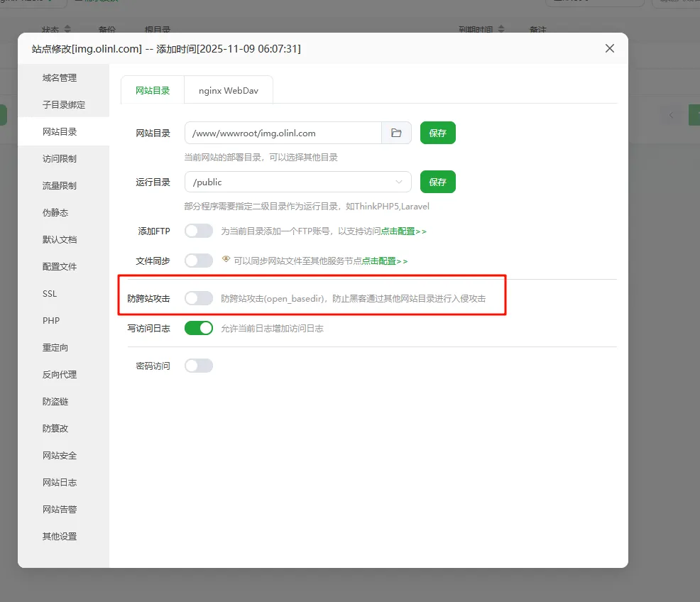Open 伪静态 sidebar section
The height and width of the screenshot is (602, 700).
(x=55, y=212)
